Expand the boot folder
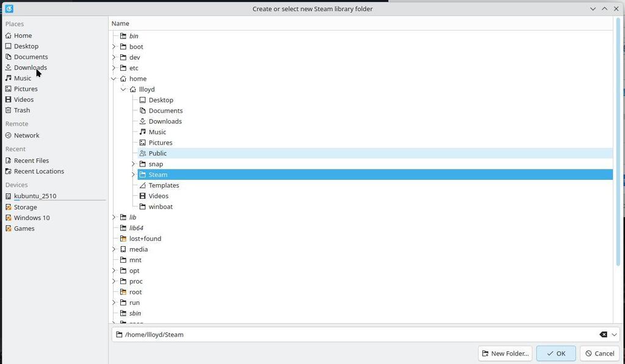Image resolution: width=625 pixels, height=364 pixels. click(x=114, y=46)
